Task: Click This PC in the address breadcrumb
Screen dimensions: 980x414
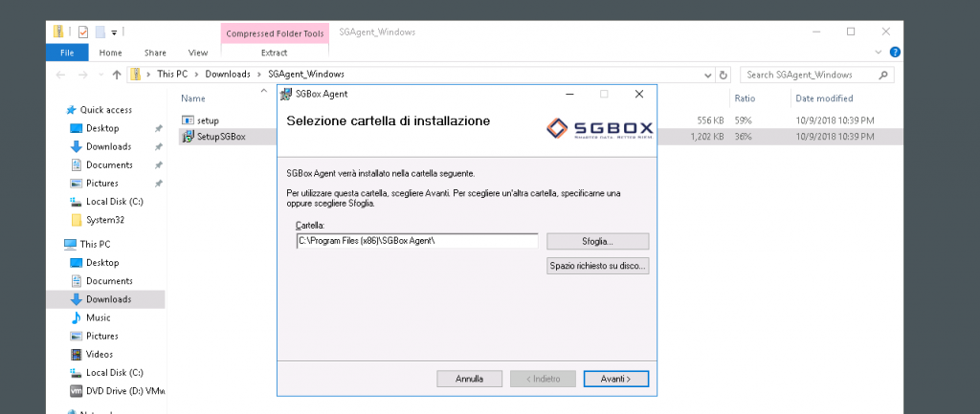Action: [172, 75]
